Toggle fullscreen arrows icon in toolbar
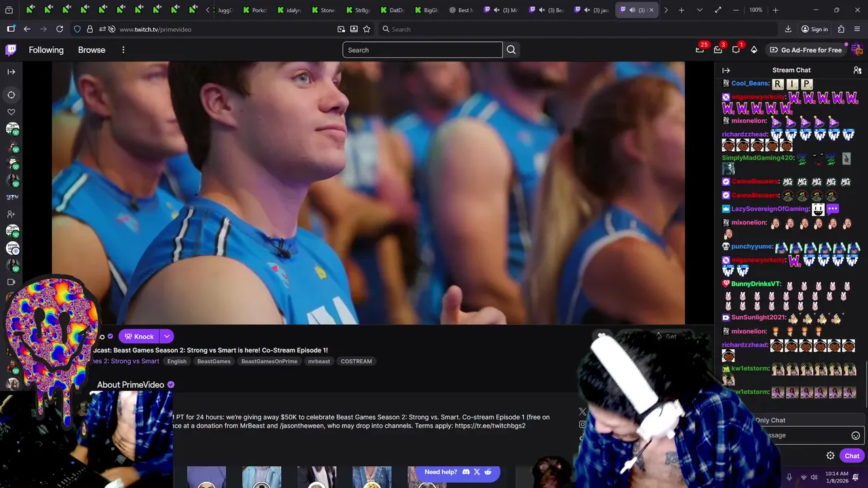The width and height of the screenshot is (868, 488). coord(718,10)
